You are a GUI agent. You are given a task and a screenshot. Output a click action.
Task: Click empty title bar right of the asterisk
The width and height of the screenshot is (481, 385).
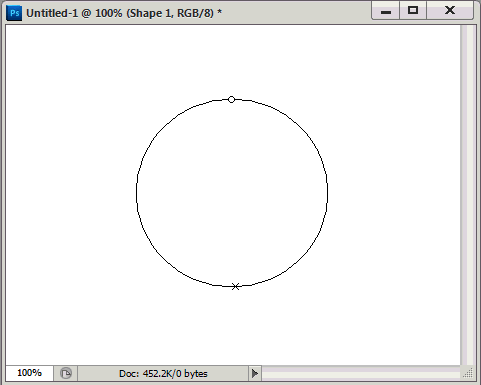[x=297, y=13]
